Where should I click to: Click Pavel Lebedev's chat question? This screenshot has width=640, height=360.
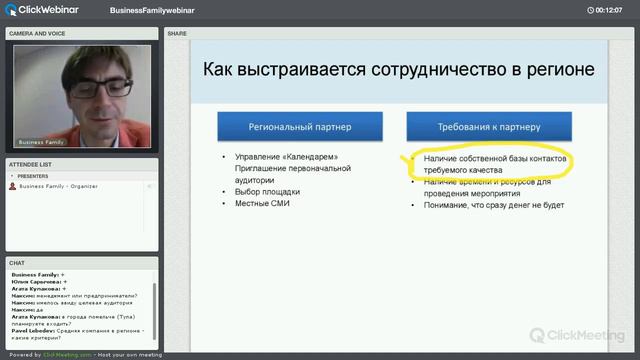click(x=78, y=334)
